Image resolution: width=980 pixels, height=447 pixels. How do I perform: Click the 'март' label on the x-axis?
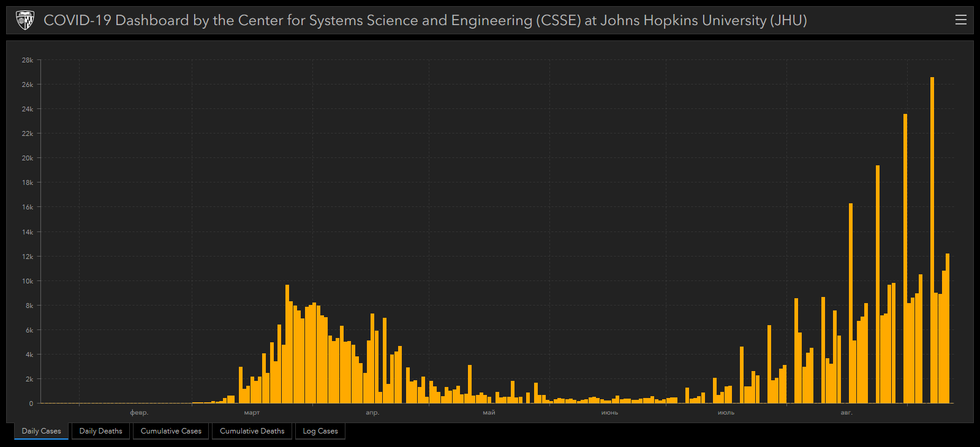(252, 413)
